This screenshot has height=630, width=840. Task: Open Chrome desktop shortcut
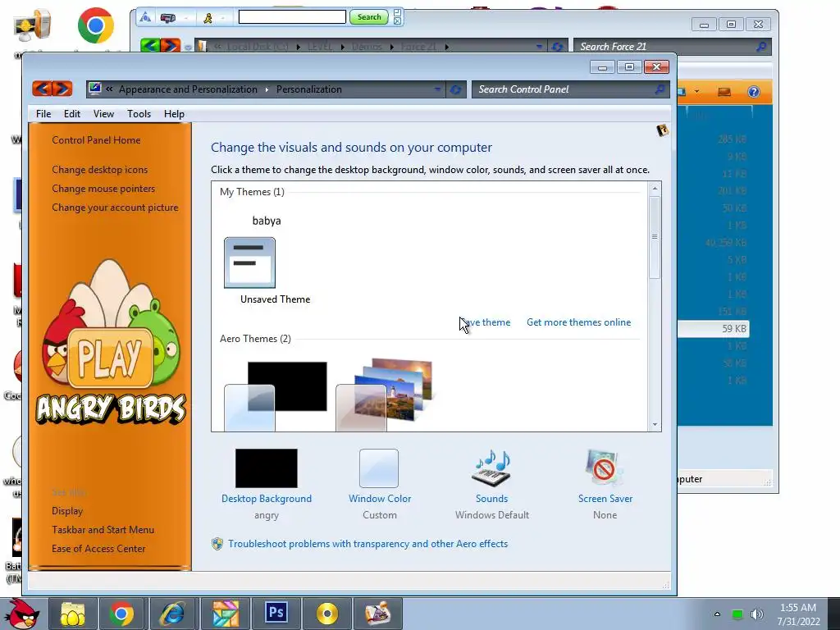pyautogui.click(x=96, y=25)
